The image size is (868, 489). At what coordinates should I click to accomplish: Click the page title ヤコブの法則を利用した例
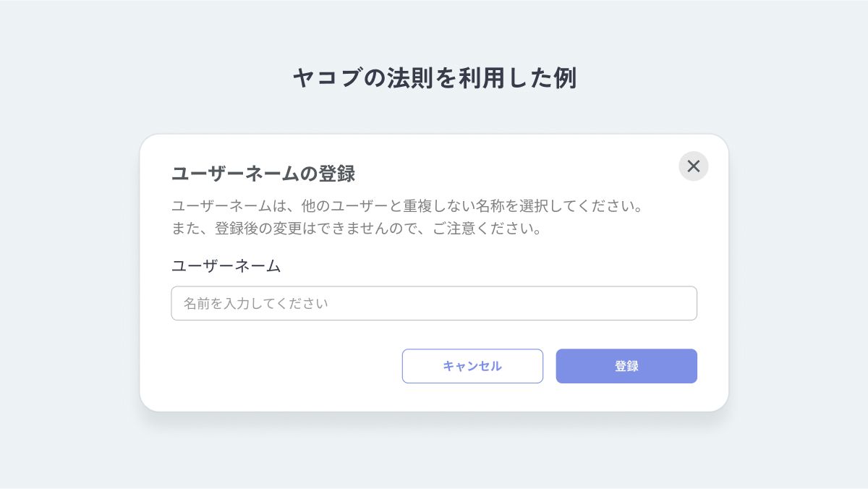[x=434, y=78]
